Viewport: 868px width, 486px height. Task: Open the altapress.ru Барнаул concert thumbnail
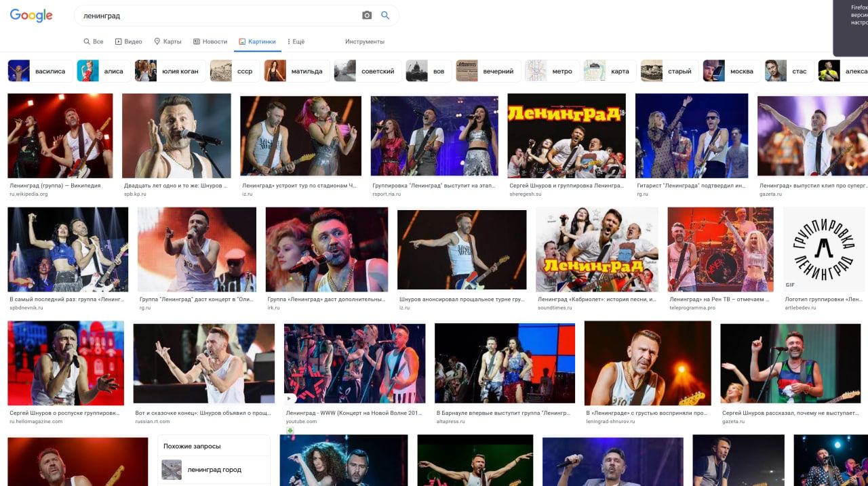[505, 363]
